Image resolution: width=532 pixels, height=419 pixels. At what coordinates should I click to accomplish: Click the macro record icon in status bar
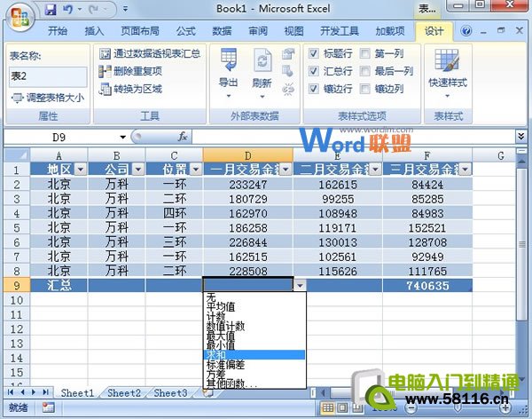(x=49, y=407)
